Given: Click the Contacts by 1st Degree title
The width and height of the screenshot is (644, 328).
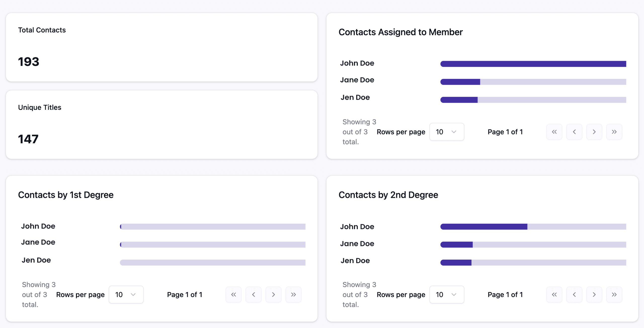Looking at the screenshot, I should (x=66, y=195).
